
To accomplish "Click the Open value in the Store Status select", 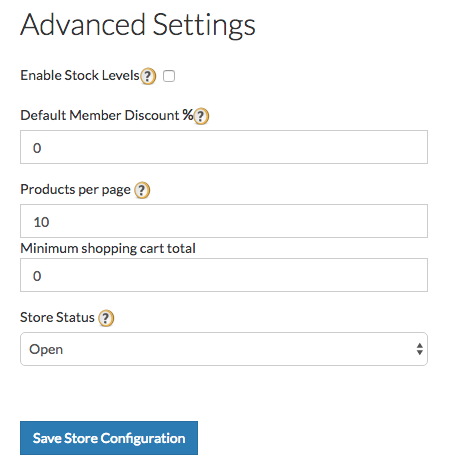I will pos(46,349).
